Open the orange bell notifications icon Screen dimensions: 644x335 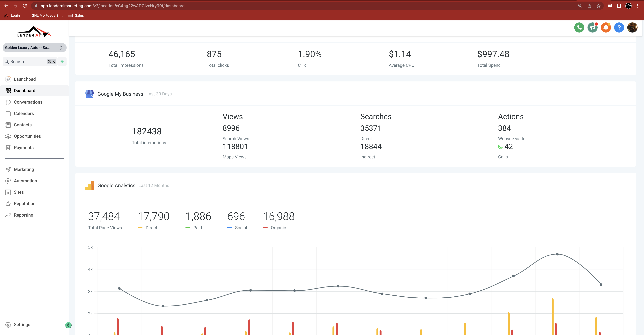pyautogui.click(x=606, y=27)
